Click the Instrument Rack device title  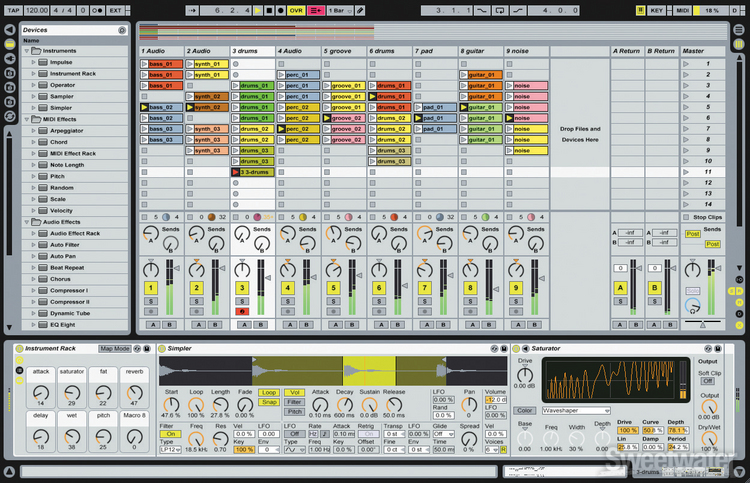[50, 349]
